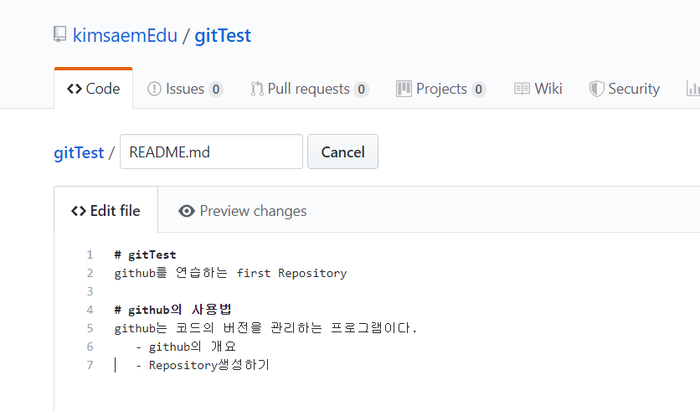
Task: Click the Preview changes eye icon
Action: coord(187,211)
